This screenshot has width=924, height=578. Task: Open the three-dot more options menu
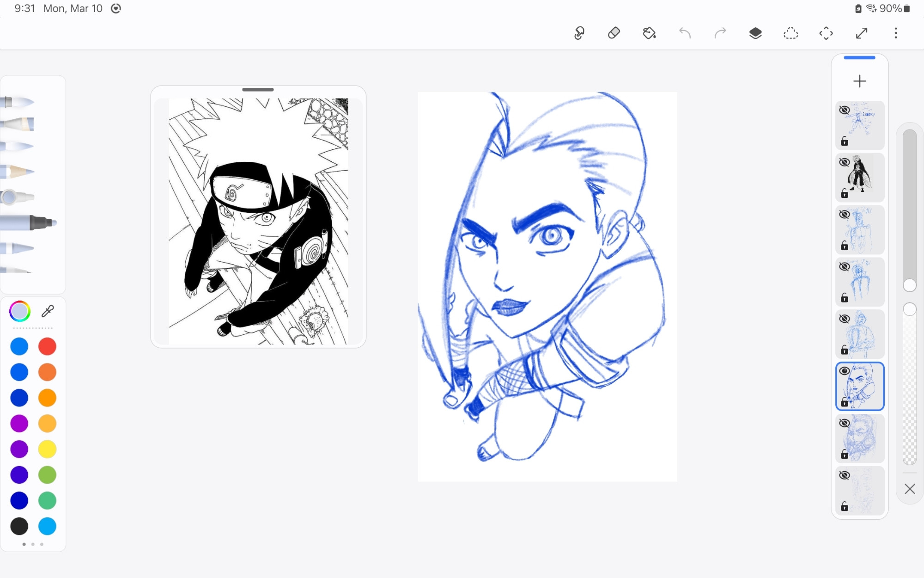pyautogui.click(x=896, y=33)
